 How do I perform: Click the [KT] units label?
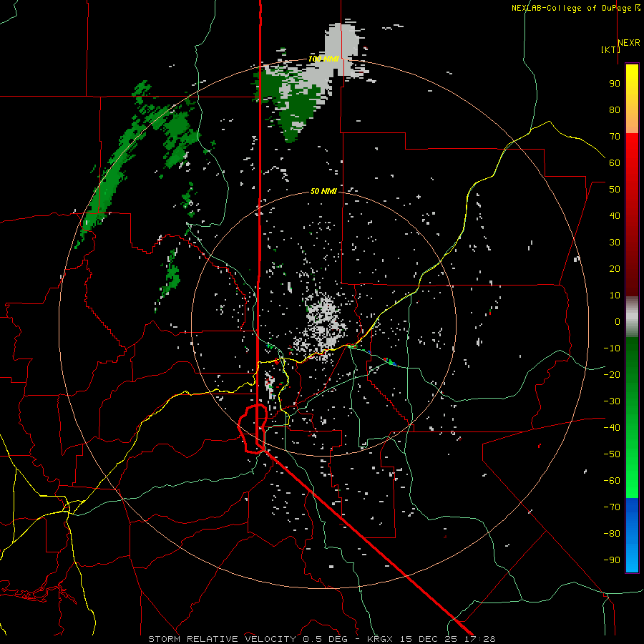click(611, 49)
